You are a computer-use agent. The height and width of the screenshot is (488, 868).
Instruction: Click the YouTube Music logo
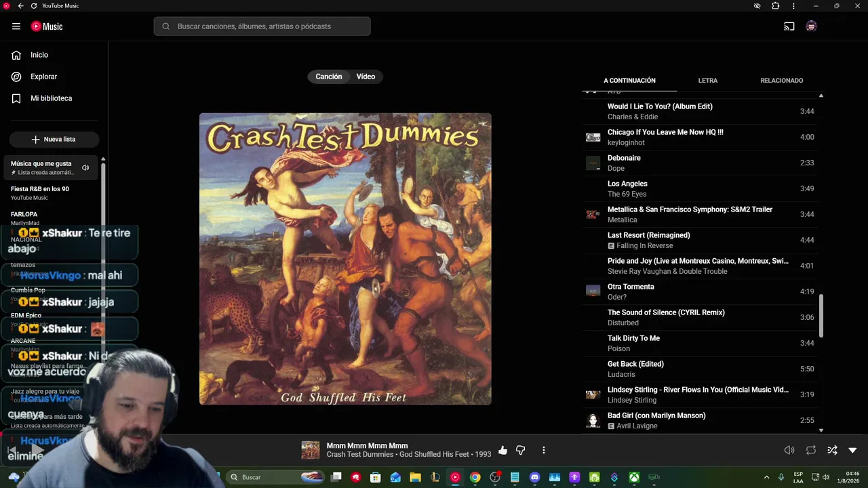pos(47,26)
